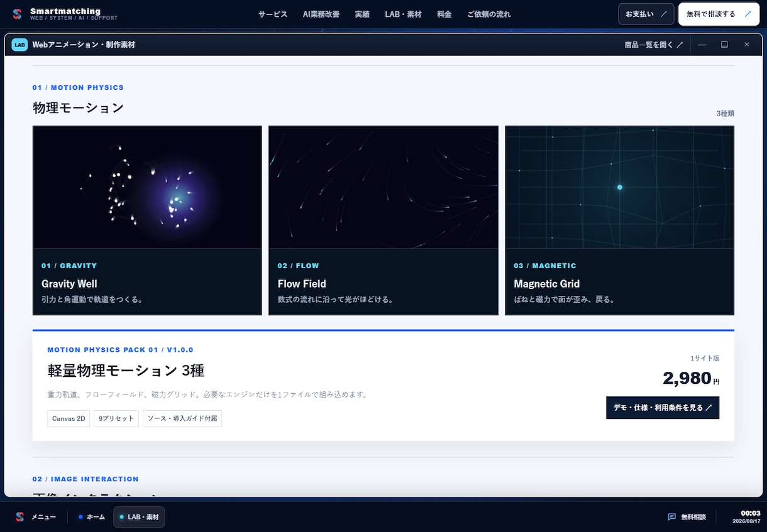Click the 3種類 count label
The width and height of the screenshot is (767, 532).
coord(726,114)
